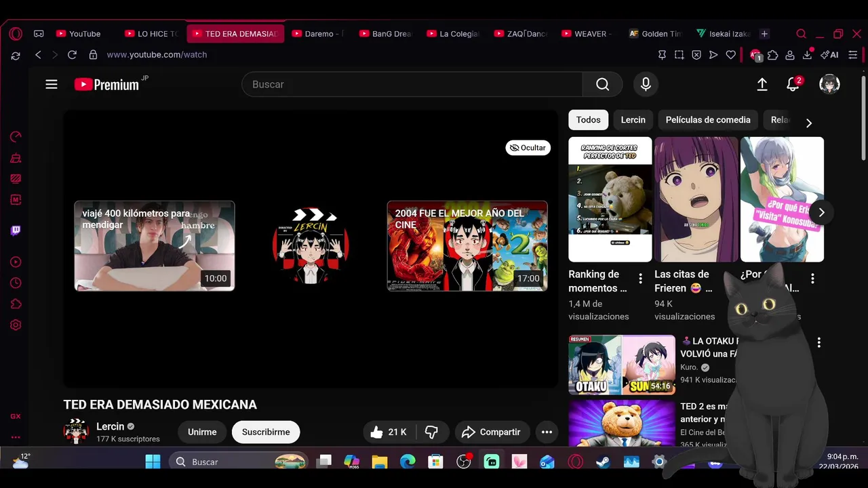Open the extensions puzzle-piece icon
Viewport: 868px width, 488px height.
[773, 55]
